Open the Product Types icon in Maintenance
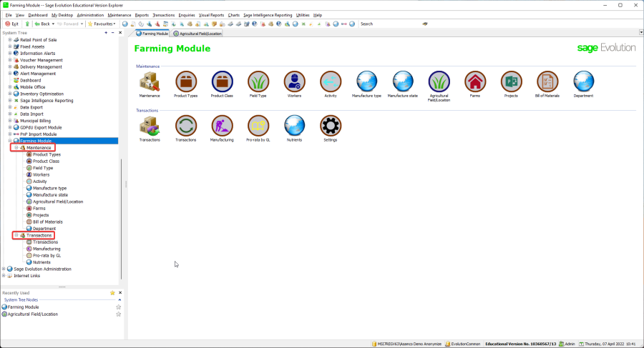This screenshot has height=348, width=644. 186,81
